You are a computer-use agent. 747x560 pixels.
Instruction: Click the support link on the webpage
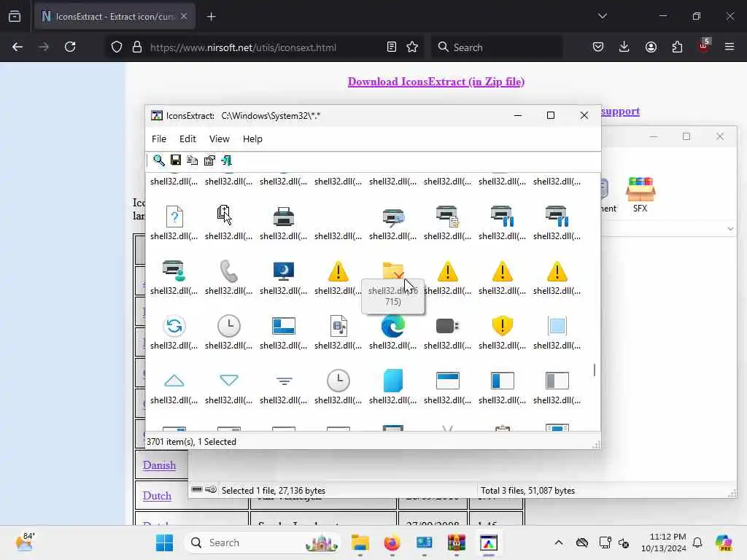click(620, 111)
